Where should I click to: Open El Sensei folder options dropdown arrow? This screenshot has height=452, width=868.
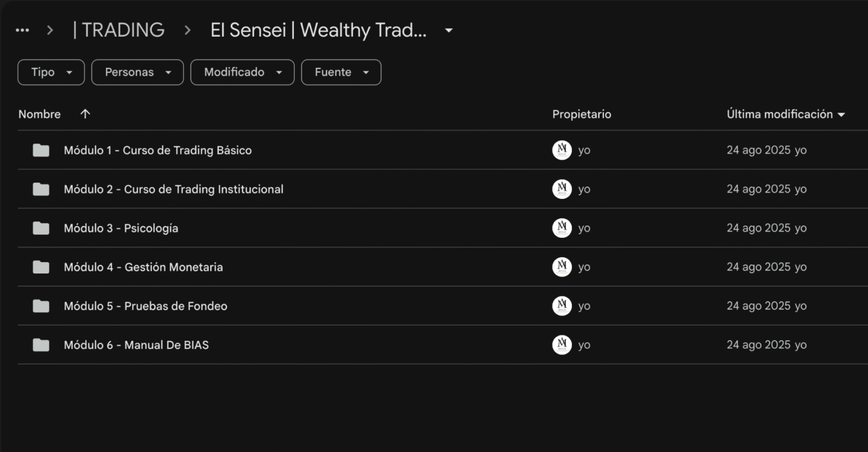click(449, 31)
